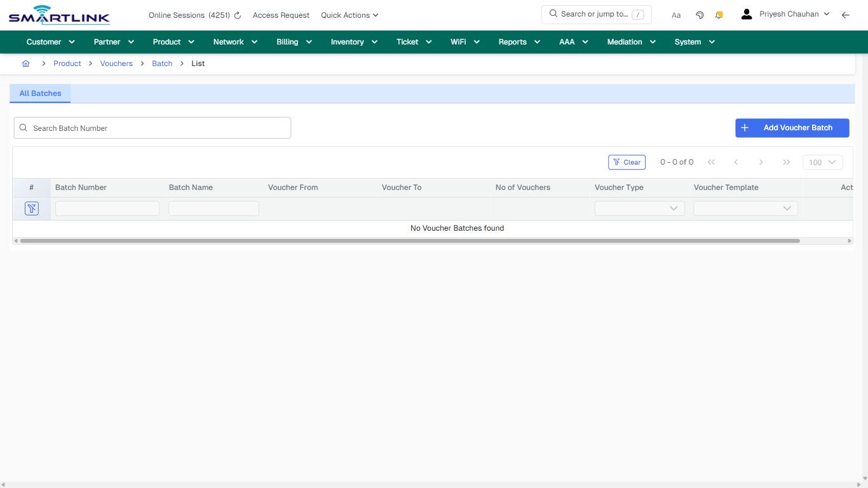Open the page size 100 dropdown
This screenshot has height=488, width=868.
(822, 162)
